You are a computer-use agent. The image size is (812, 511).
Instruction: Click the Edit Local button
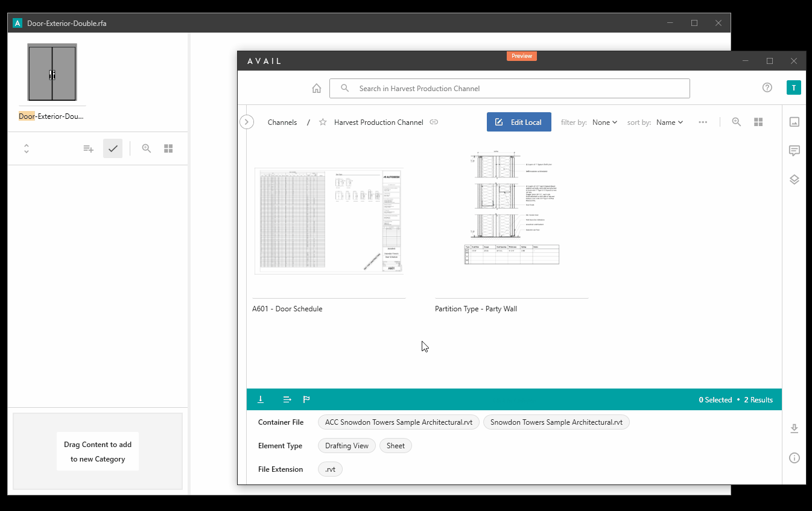pyautogui.click(x=518, y=122)
